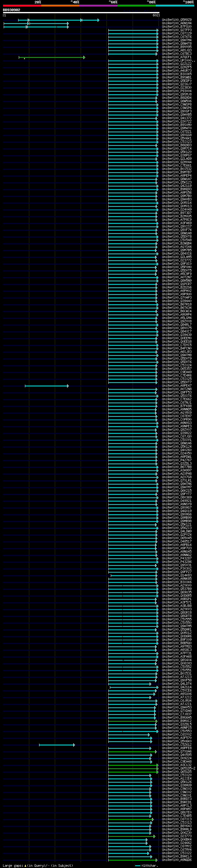Open hit UniRef100_A7QCF1
197x868 pixels.
tap(177, 57)
